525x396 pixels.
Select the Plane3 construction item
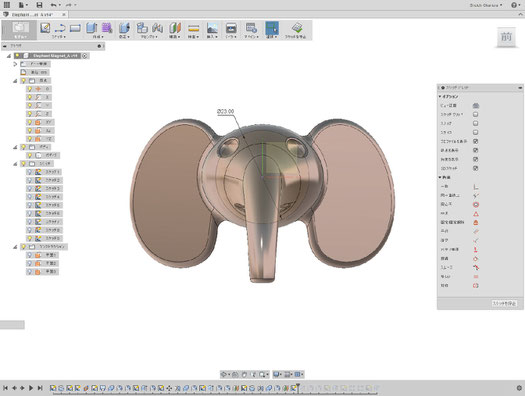point(51,271)
